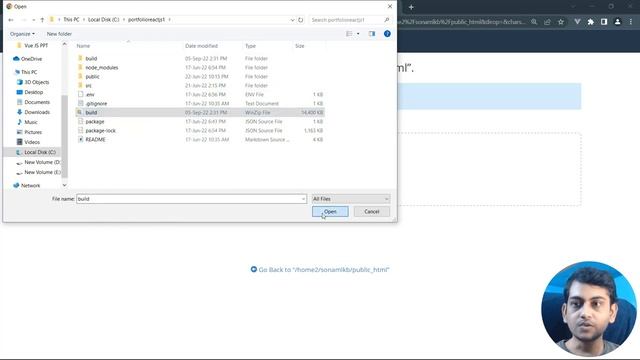The image size is (640, 360).
Task: Open Music in navigation pane
Action: pyautogui.click(x=31, y=122)
